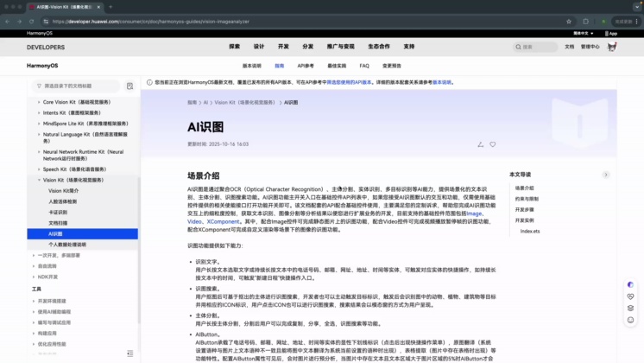Expand the Core Vision Kit tree node

click(39, 102)
